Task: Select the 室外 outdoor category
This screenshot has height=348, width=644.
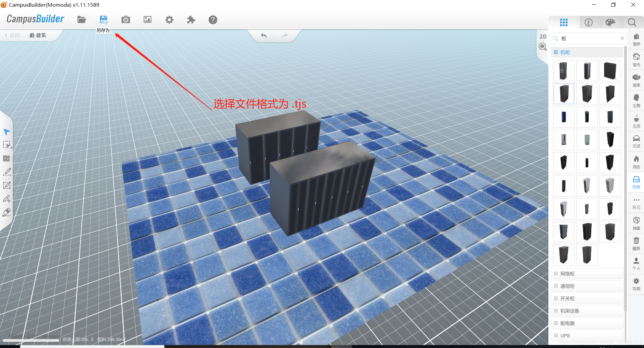Action: 636,40
